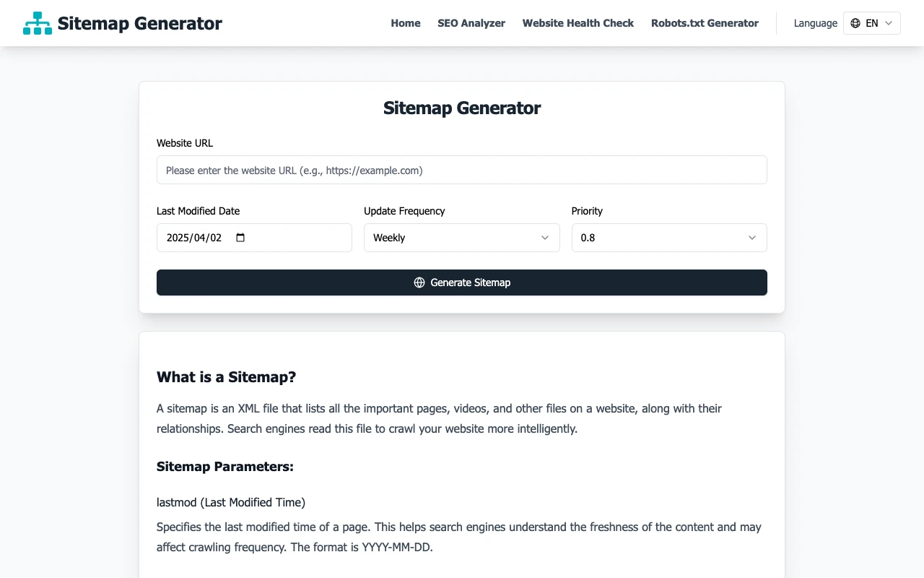
Task: Click the Sitemap Generator page heading
Action: click(x=461, y=108)
